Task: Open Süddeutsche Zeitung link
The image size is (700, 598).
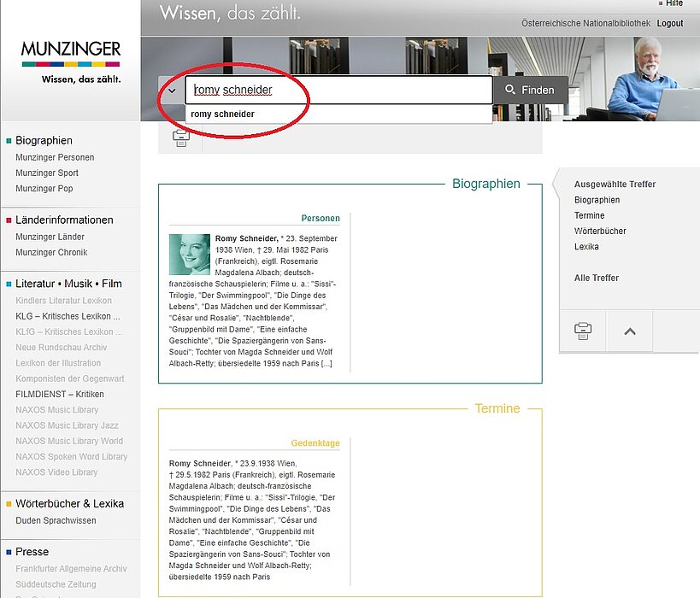Action: 56,584
